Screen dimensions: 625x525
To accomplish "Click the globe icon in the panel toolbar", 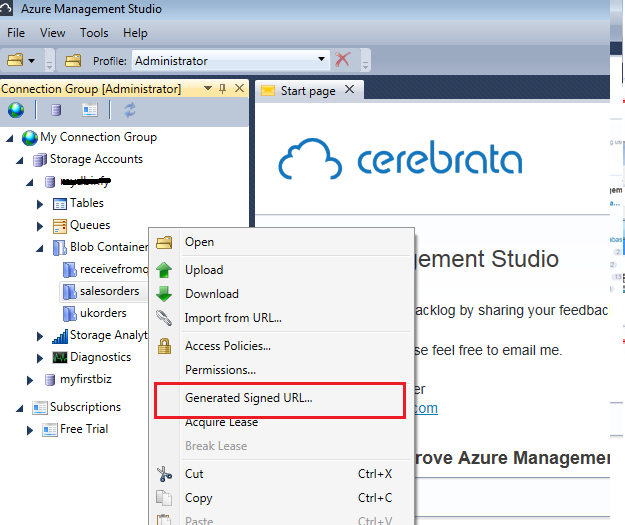I will (x=16, y=110).
